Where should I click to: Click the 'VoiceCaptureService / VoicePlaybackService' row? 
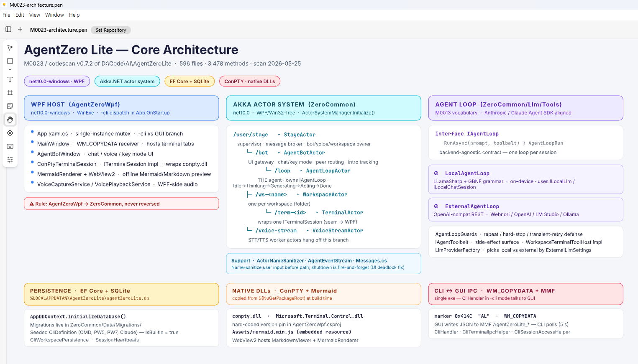[118, 184]
